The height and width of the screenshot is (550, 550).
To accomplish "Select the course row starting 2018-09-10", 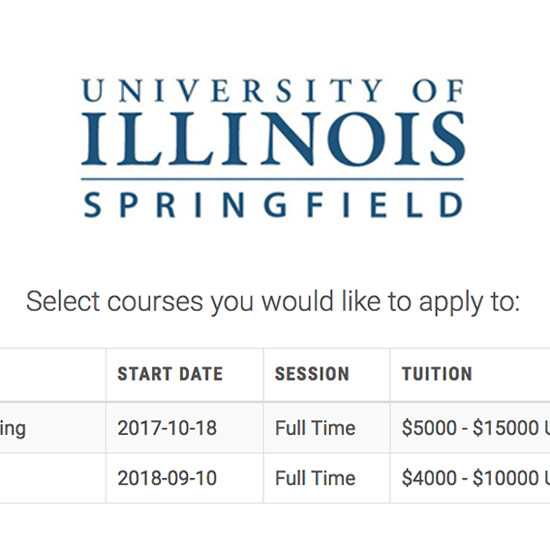I will pyautogui.click(x=275, y=478).
